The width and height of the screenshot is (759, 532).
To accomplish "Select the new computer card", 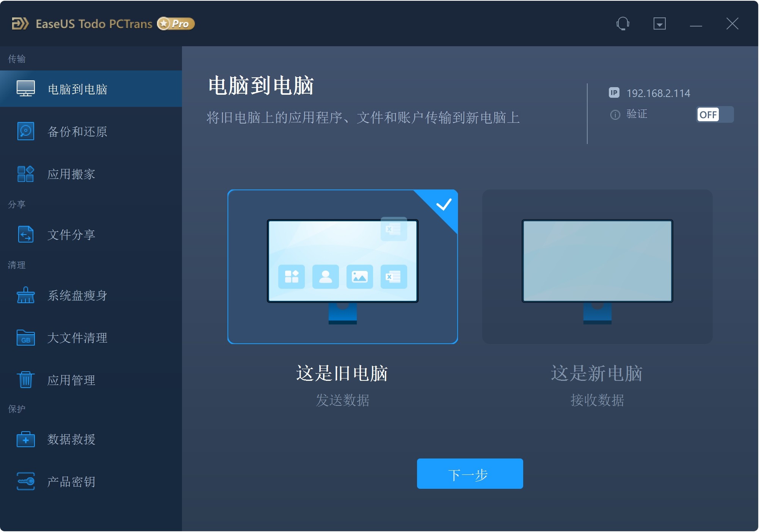I will tap(597, 267).
